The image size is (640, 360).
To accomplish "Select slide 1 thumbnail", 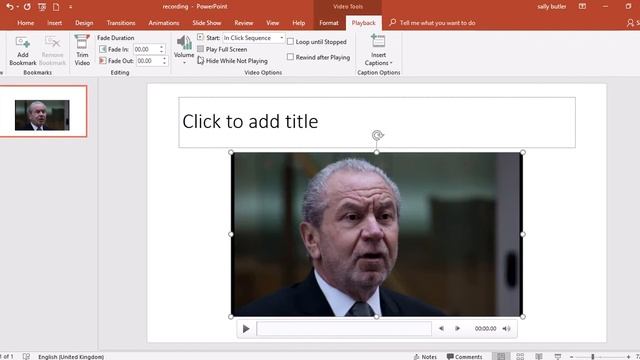I will (42, 111).
